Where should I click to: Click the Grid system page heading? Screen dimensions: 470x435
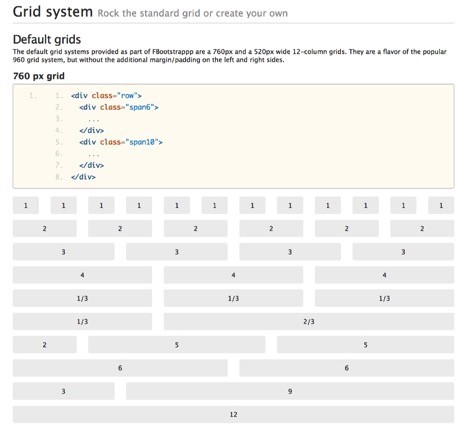(53, 12)
